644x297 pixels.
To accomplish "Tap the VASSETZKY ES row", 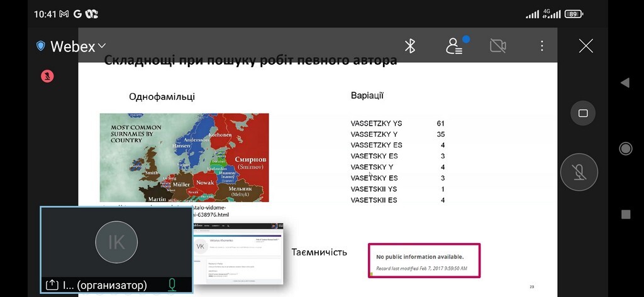I will click(x=397, y=145).
